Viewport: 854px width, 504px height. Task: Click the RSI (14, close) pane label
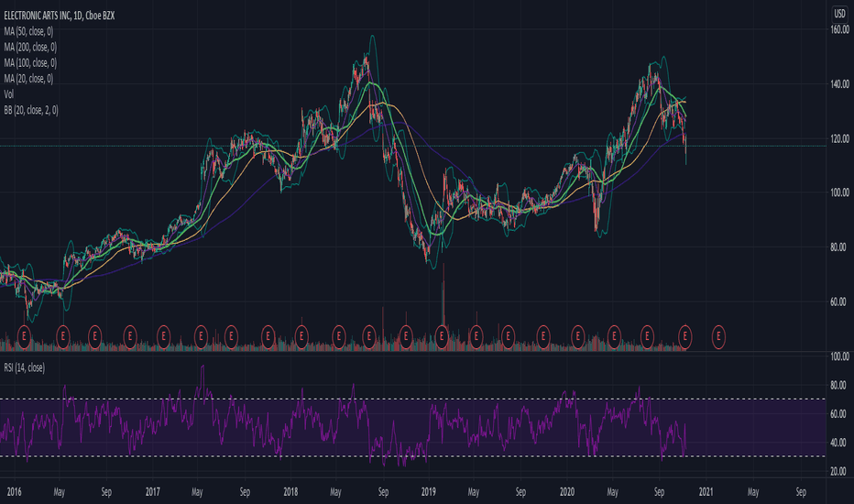tap(25, 367)
